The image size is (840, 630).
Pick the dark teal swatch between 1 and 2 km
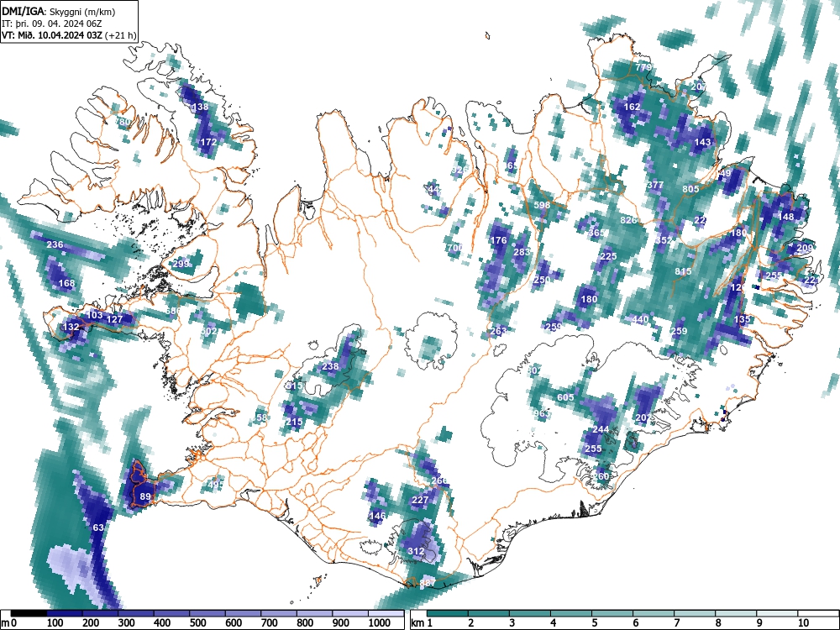(x=448, y=613)
